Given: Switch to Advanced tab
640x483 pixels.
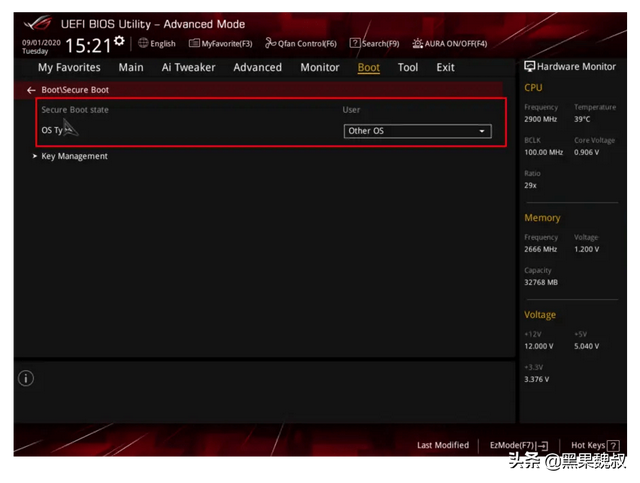Looking at the screenshot, I should click(x=258, y=67).
